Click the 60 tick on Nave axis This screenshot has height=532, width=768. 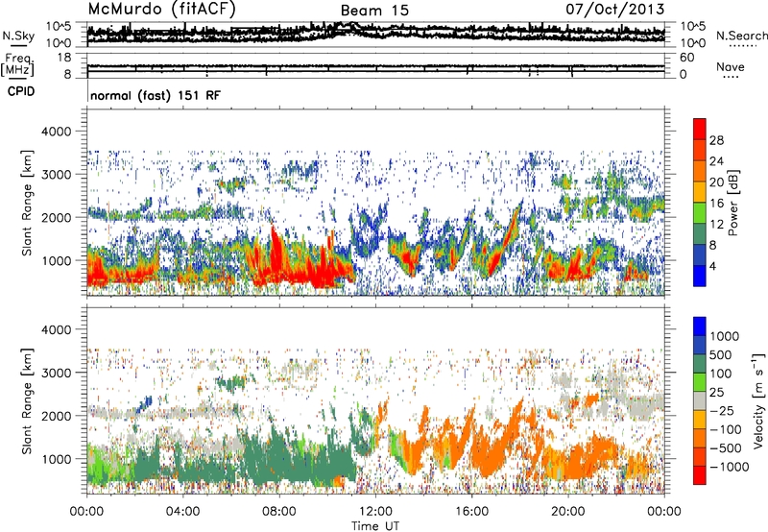tap(686, 58)
